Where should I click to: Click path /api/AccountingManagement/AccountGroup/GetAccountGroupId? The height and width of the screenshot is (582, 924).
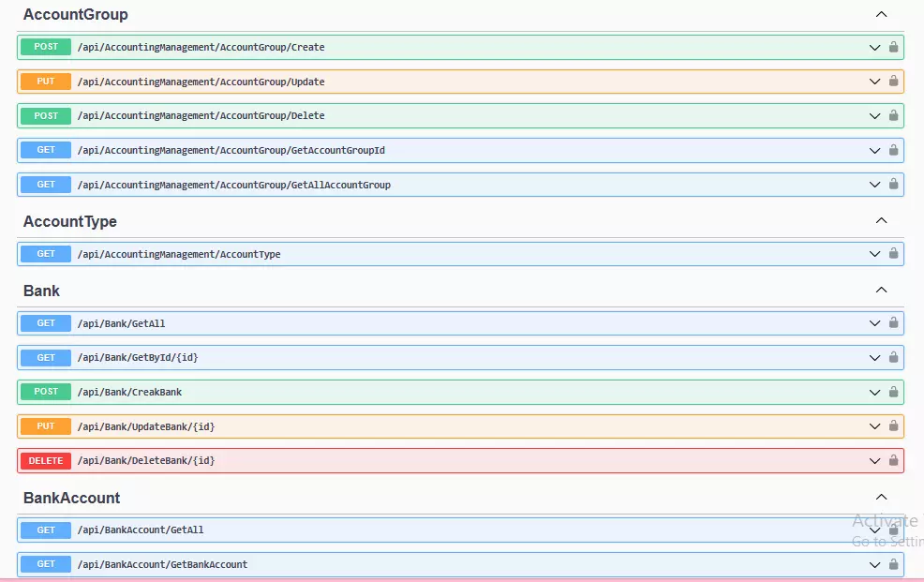tap(231, 150)
